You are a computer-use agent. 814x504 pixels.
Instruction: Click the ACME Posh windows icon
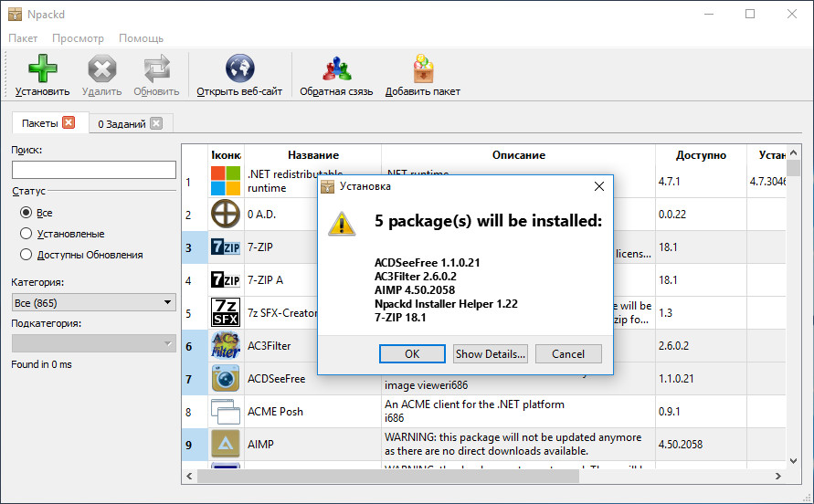click(x=226, y=411)
